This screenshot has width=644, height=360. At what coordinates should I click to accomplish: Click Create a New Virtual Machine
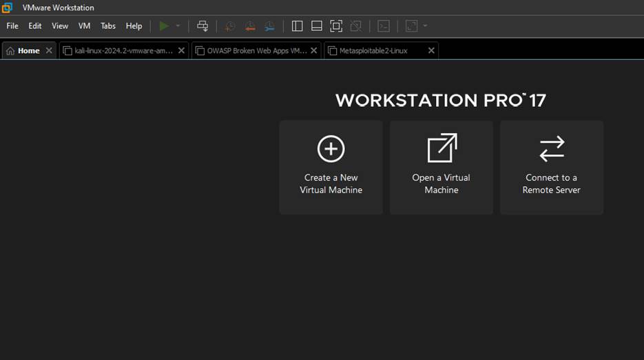point(331,168)
